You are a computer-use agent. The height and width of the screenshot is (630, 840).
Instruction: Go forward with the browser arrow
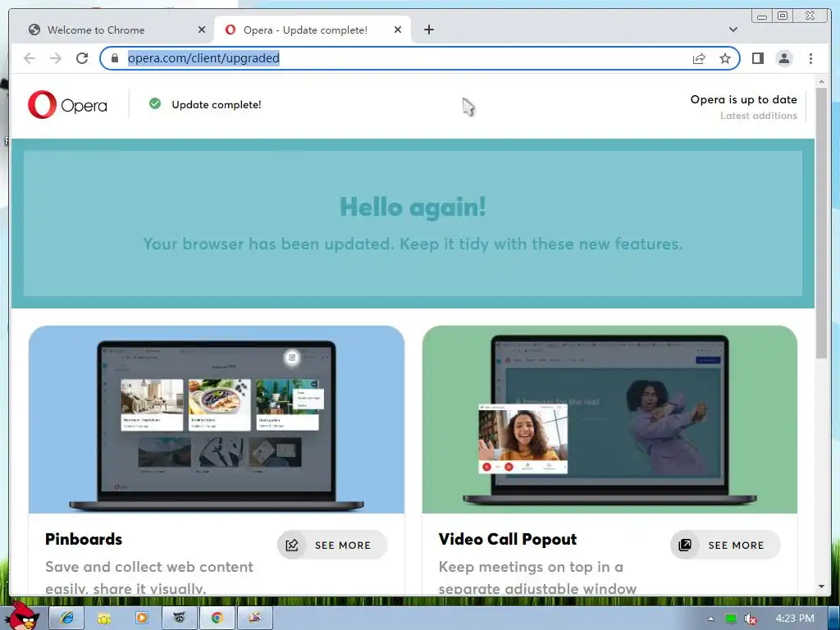[56, 58]
